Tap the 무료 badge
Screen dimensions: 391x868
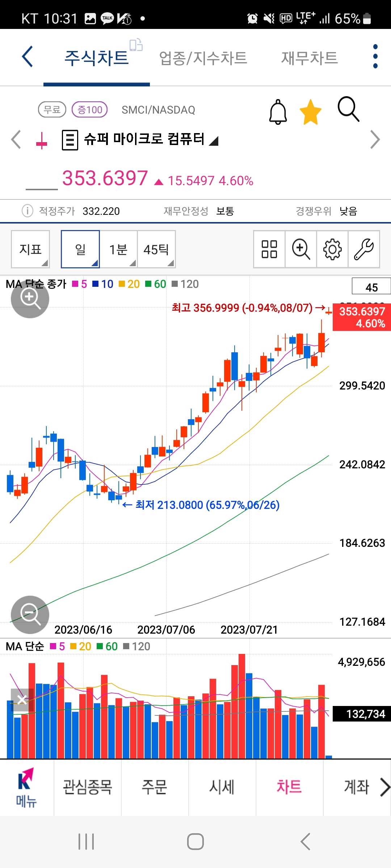pyautogui.click(x=52, y=109)
